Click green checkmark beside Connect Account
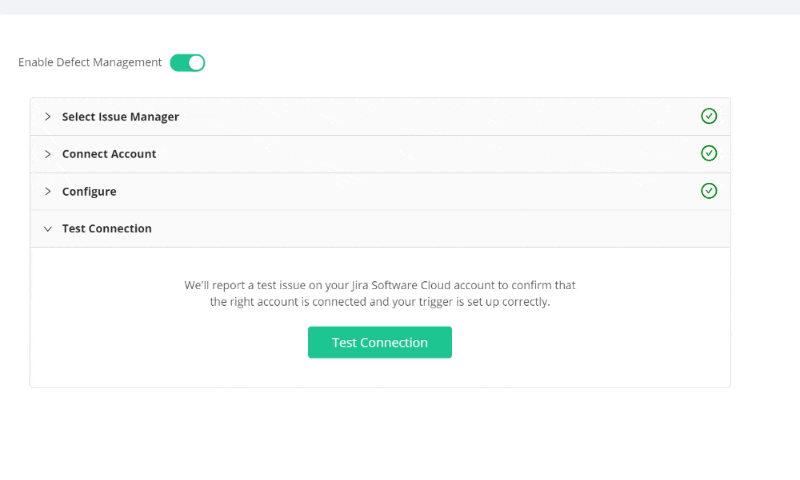The image size is (800, 480). (709, 153)
